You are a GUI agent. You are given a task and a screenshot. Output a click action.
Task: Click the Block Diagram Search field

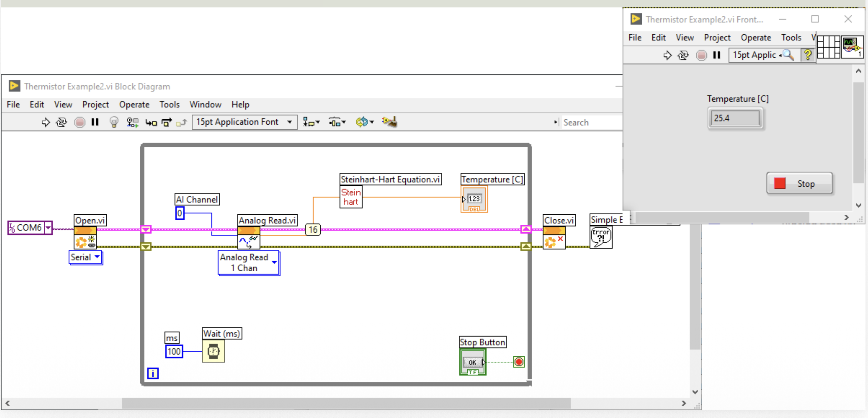(592, 122)
